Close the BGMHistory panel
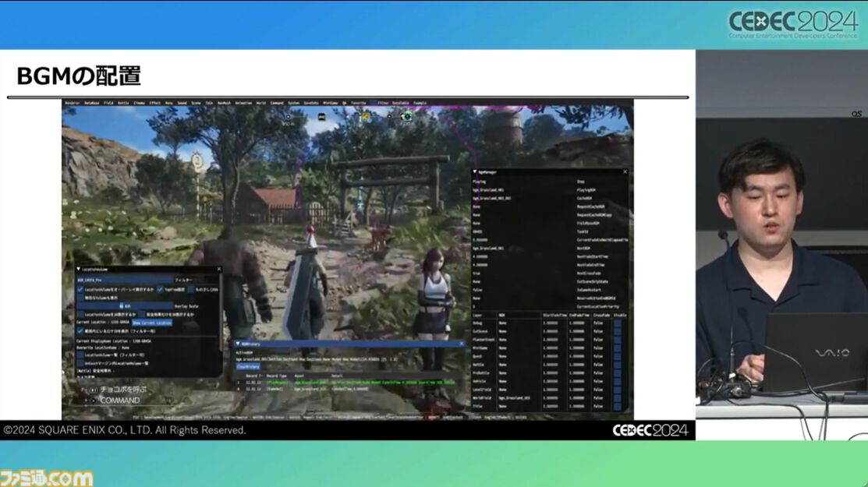Viewport: 868px width, 487px height. (461, 344)
